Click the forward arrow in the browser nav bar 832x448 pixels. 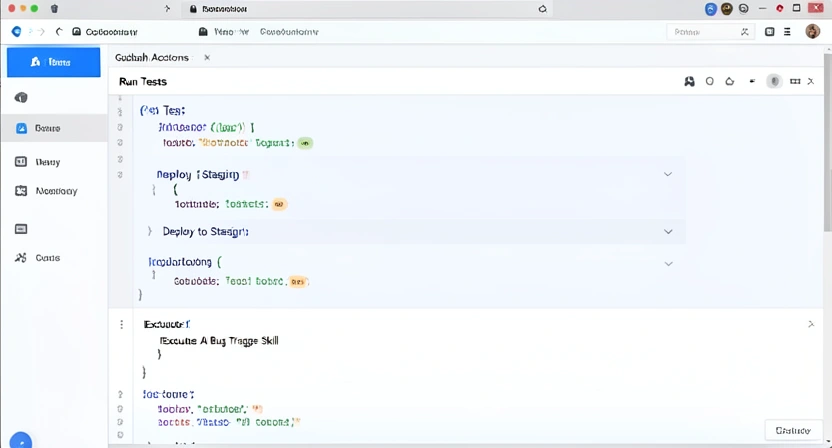pyautogui.click(x=42, y=32)
